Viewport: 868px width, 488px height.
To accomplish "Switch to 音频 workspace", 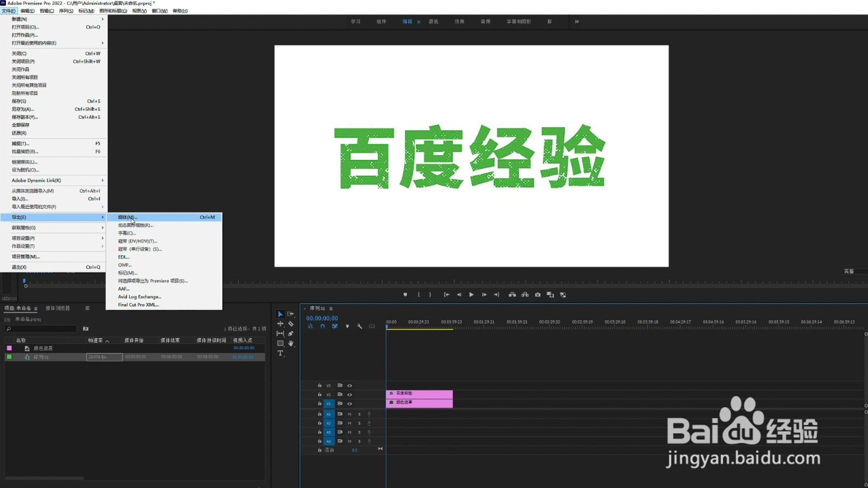I will coord(486,22).
